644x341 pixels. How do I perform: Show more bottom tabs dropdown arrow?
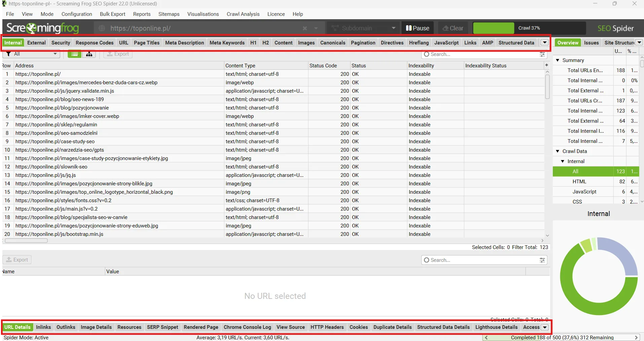tap(545, 327)
